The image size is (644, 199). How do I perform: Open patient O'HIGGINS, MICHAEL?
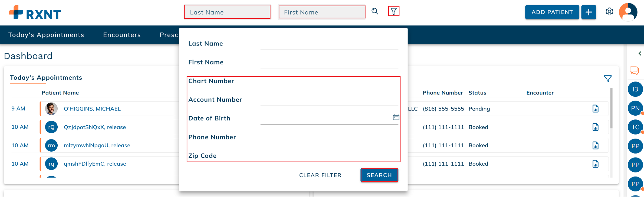point(92,109)
